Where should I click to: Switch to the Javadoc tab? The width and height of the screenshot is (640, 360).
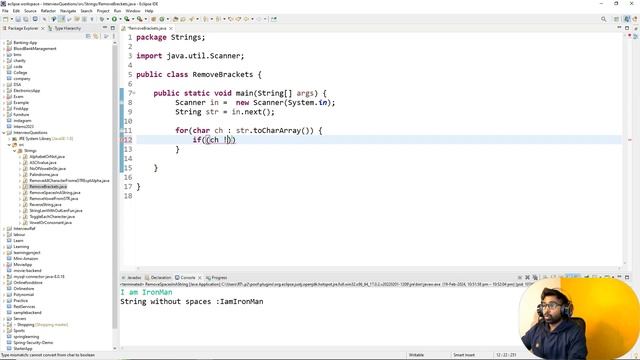131,278
